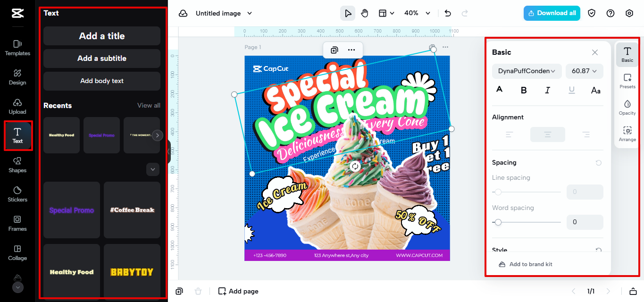644x302 pixels.
Task: Open DynaPuffConden font family dropdown
Action: tap(527, 71)
